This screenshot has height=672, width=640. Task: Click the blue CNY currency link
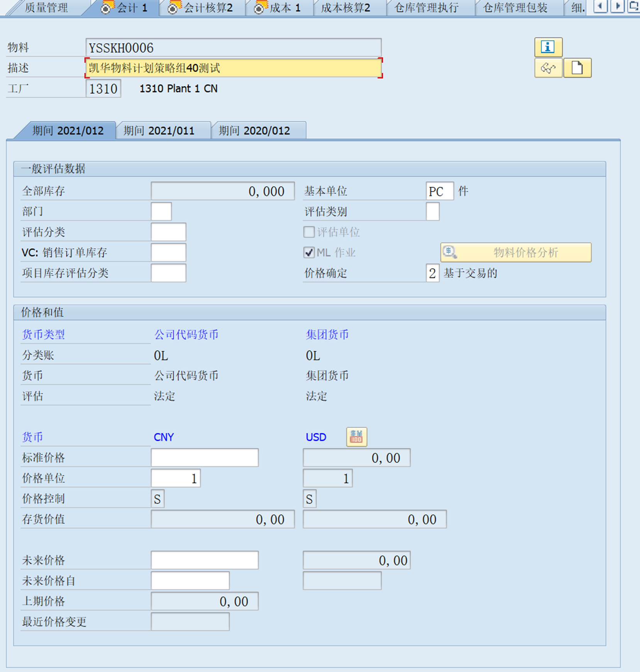click(x=164, y=437)
